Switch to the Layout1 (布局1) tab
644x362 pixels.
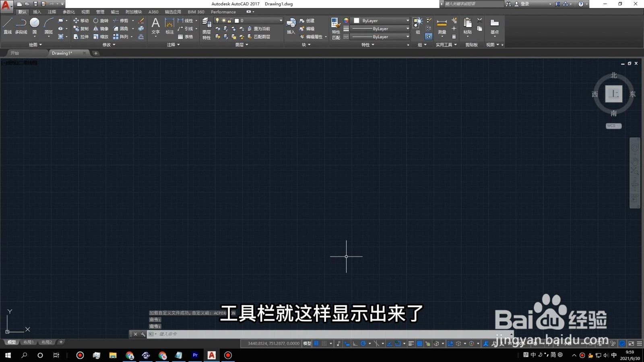28,342
